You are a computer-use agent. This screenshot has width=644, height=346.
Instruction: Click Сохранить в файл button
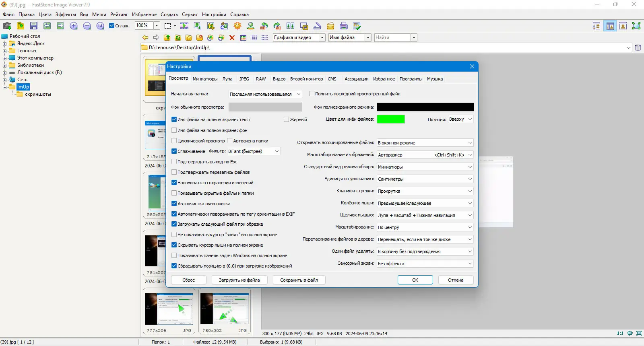(x=299, y=280)
